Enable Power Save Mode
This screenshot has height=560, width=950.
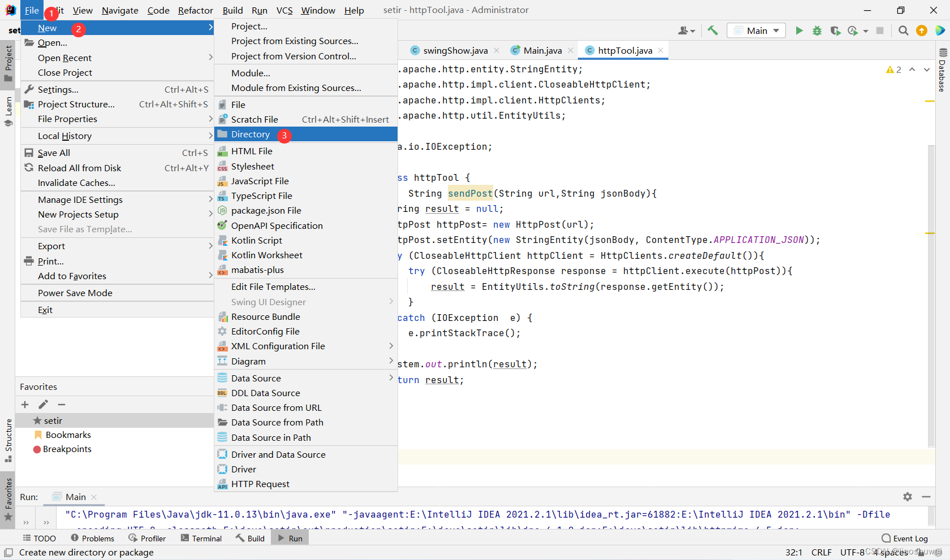(75, 293)
